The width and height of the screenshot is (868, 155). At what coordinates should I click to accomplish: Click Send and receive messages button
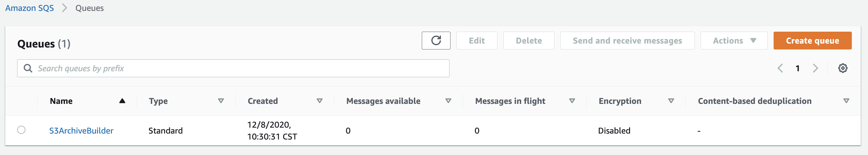(627, 41)
